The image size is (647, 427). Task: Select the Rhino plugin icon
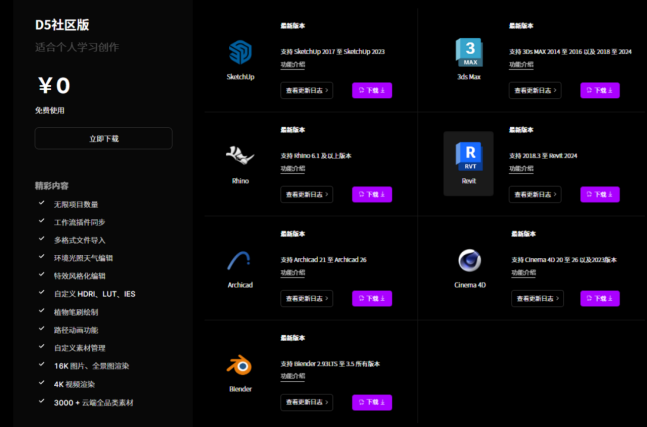tap(240, 157)
